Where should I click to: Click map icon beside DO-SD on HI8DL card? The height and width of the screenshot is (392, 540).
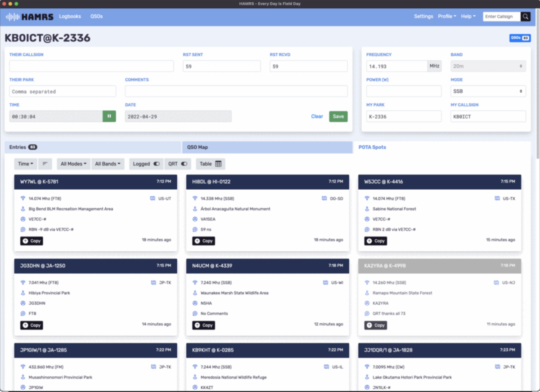[324, 198]
